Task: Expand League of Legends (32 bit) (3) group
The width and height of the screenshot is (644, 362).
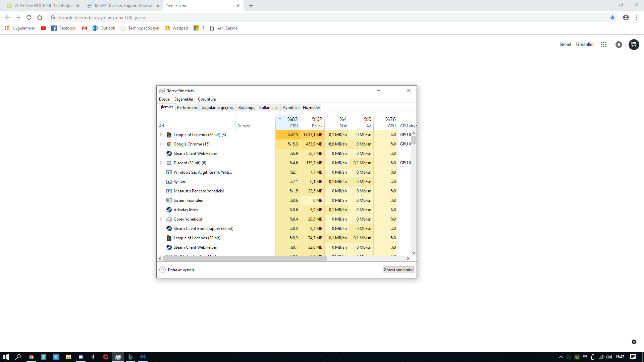Action: coord(161,135)
